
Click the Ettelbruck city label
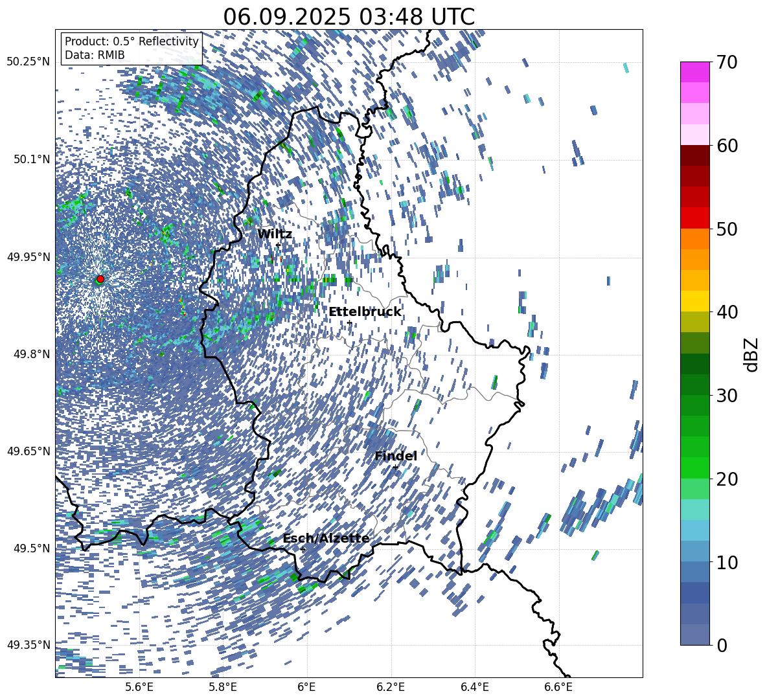click(365, 312)
